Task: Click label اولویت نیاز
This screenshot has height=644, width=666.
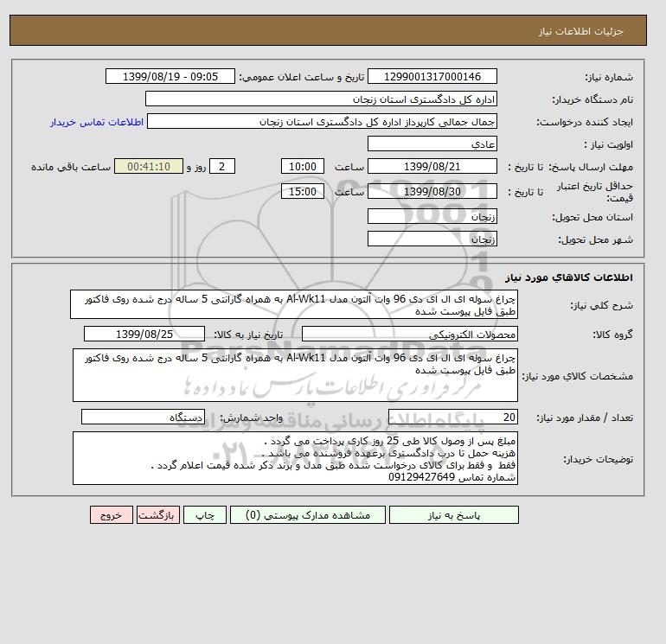Action: (x=609, y=144)
